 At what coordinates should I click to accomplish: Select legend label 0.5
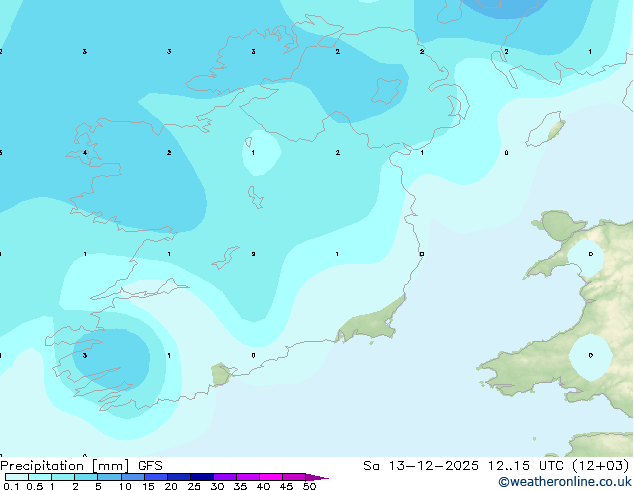34,486
